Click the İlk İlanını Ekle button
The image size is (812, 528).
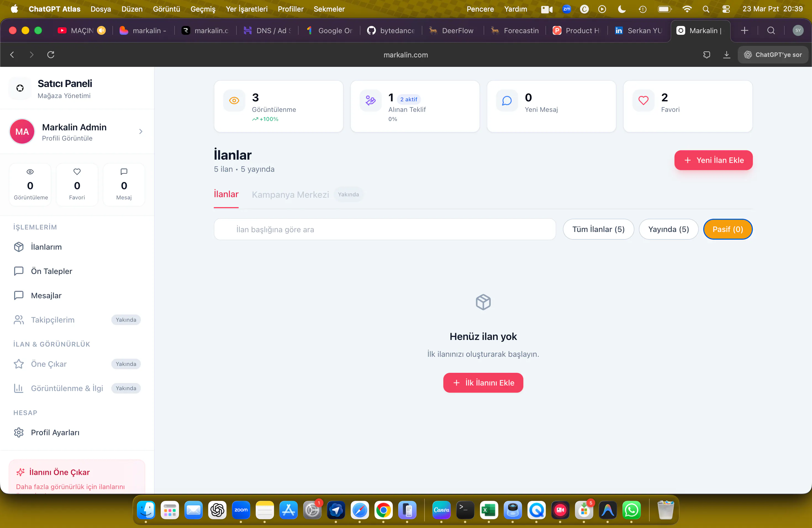483,383
